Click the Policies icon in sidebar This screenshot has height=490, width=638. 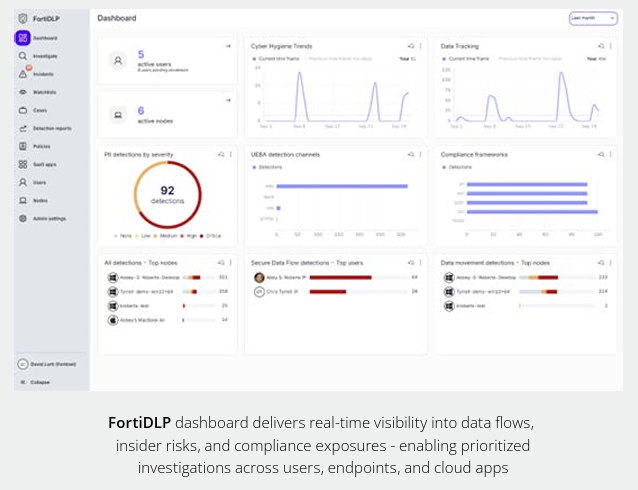click(23, 146)
